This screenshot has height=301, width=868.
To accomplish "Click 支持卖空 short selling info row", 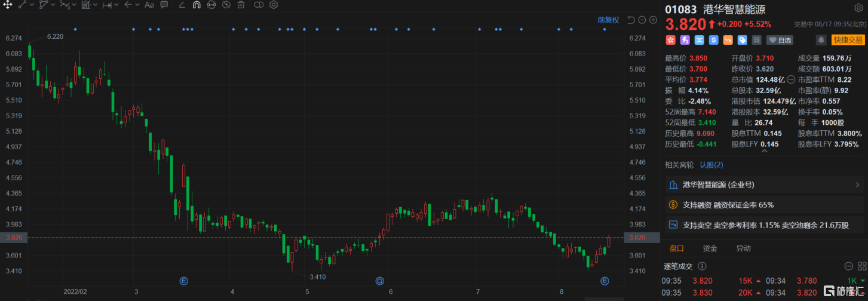I will (763, 225).
